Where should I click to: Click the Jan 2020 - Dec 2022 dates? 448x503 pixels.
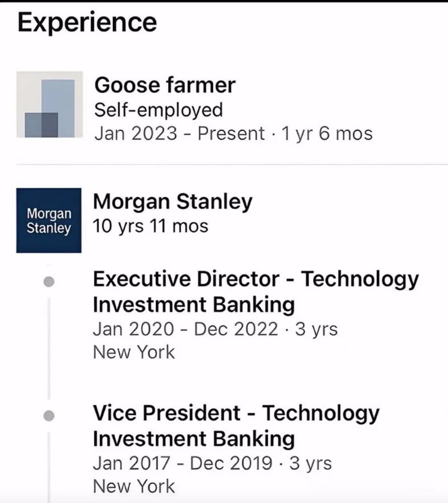(x=185, y=329)
